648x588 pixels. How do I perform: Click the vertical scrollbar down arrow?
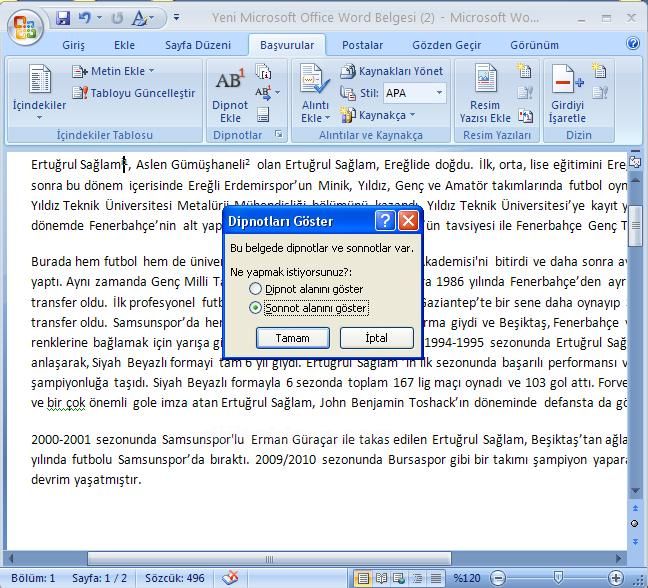coord(635,490)
